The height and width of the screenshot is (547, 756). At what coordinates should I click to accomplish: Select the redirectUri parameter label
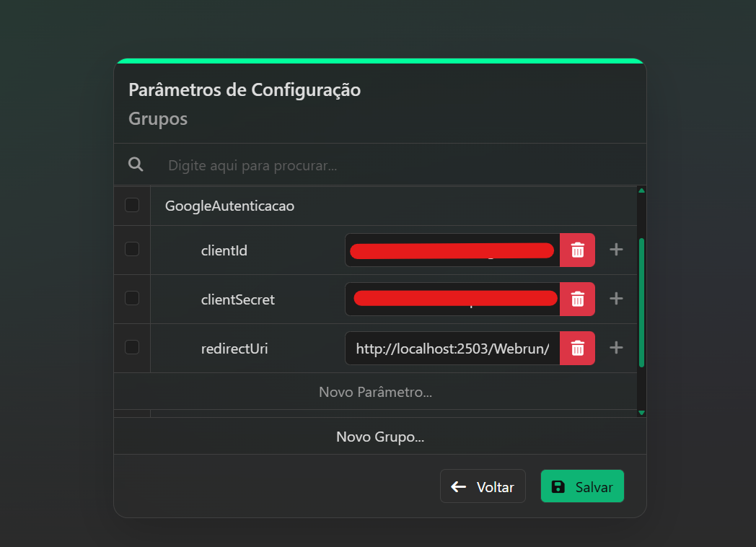[234, 349]
